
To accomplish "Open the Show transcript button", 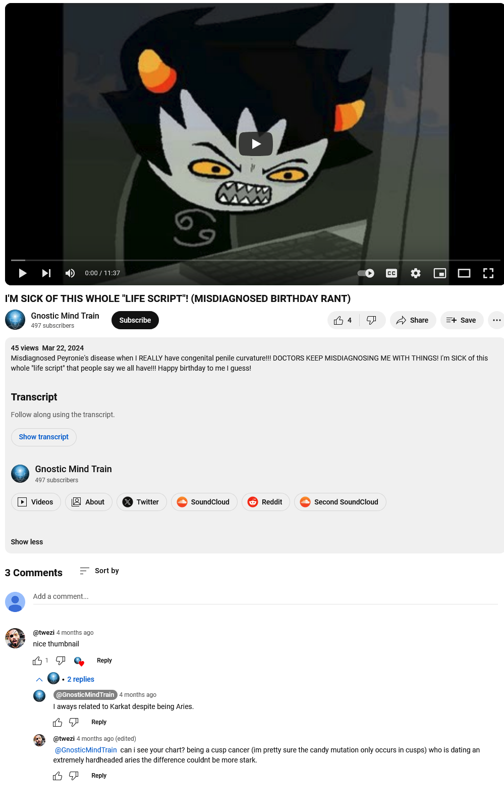I will click(x=44, y=437).
